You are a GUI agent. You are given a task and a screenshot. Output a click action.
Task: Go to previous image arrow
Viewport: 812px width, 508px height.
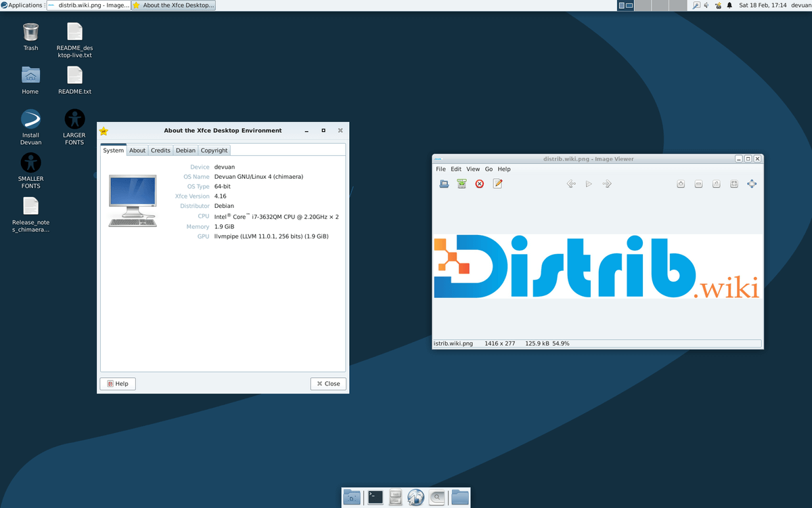tap(571, 184)
